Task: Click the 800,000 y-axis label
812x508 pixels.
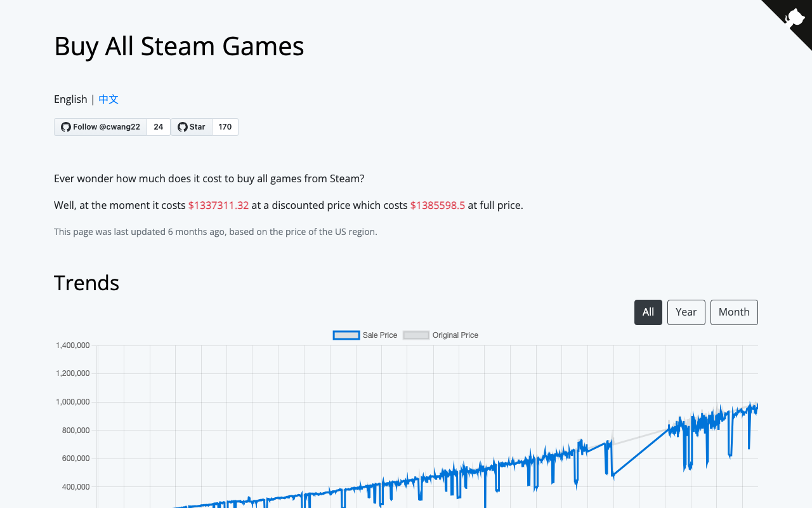Action: [x=75, y=431]
